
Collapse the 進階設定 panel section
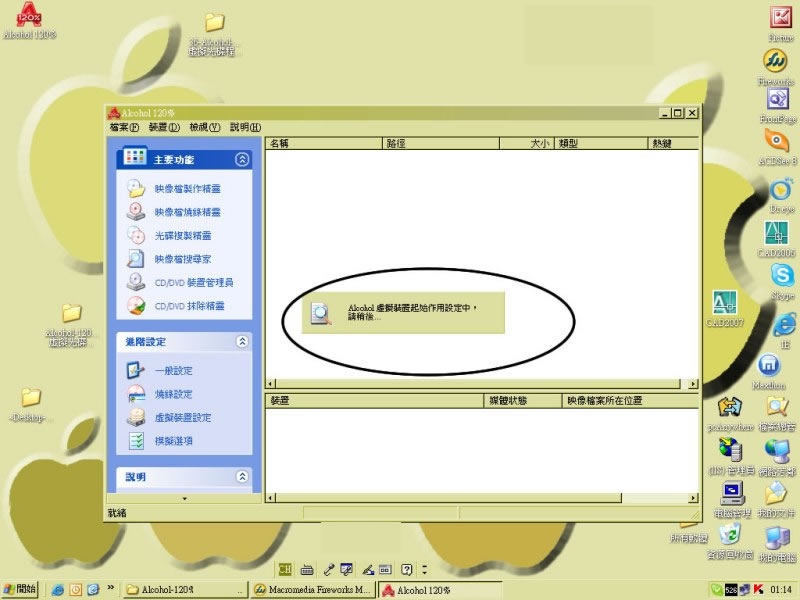pyautogui.click(x=242, y=341)
